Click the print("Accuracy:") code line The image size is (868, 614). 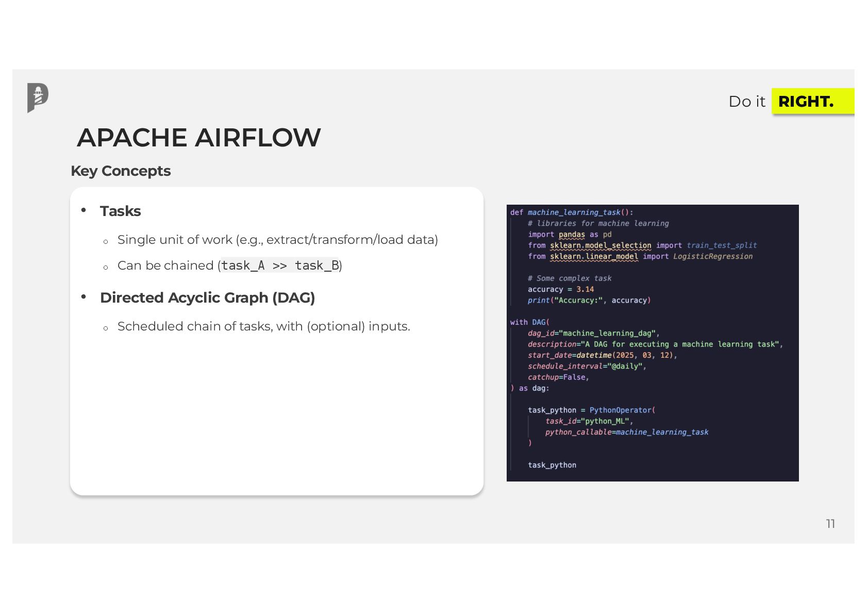tap(589, 300)
